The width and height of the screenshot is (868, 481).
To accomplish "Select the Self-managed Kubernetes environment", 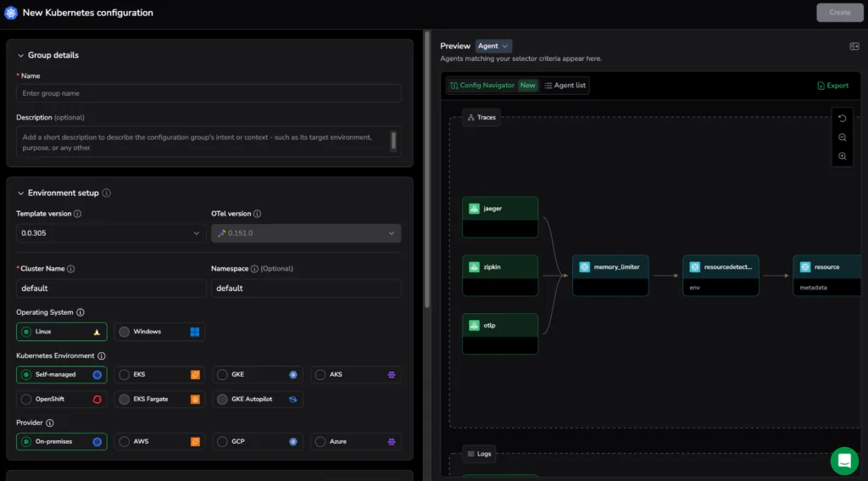I will click(61, 375).
